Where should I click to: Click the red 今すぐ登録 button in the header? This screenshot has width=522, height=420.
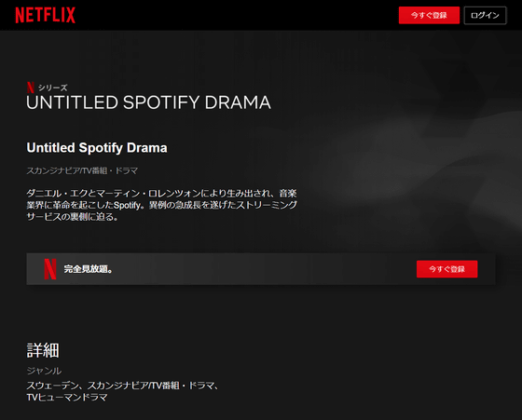click(x=429, y=15)
